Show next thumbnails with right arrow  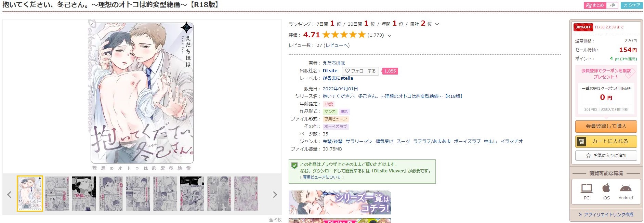pyautogui.click(x=275, y=195)
